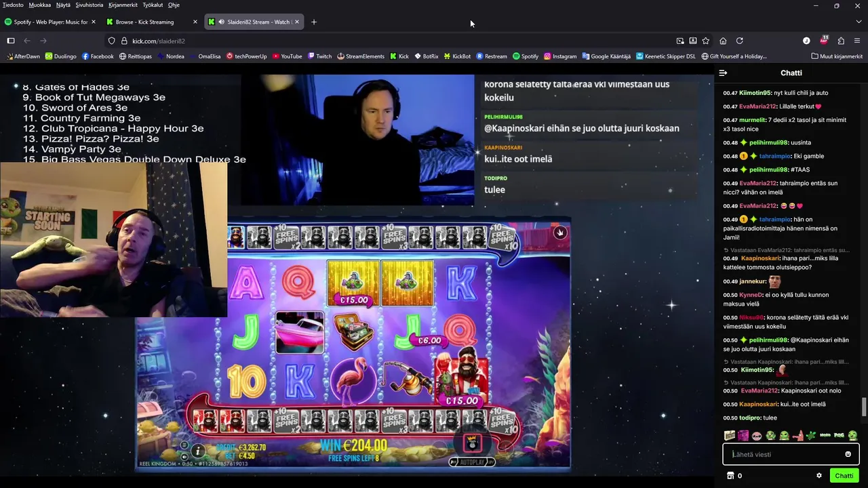Open the Näytä menu
The width and height of the screenshot is (868, 488).
63,5
